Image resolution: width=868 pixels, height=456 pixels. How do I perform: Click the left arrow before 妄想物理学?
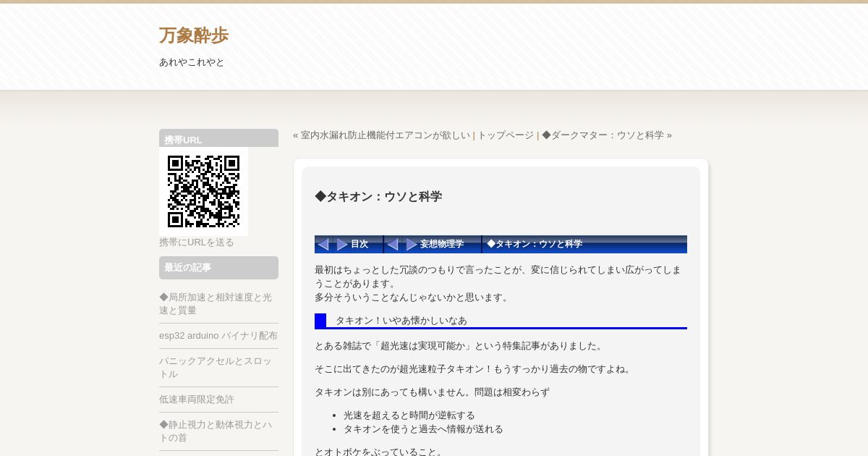click(393, 245)
